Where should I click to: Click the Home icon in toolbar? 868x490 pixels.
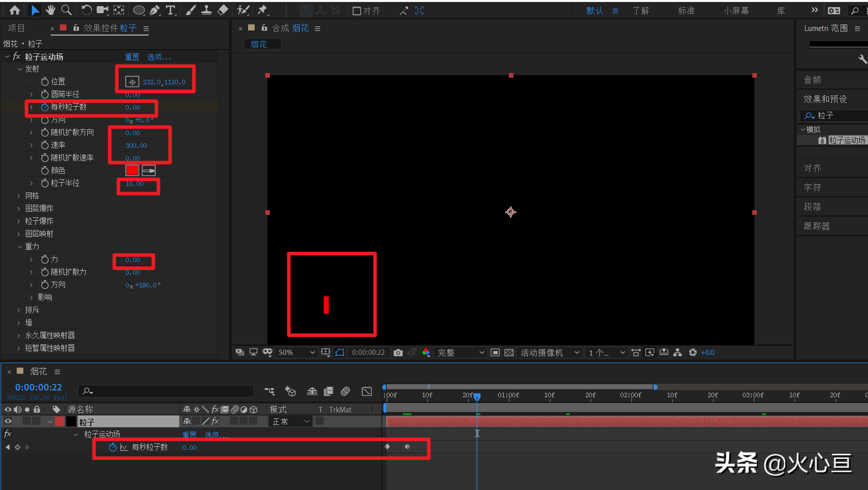pyautogui.click(x=15, y=10)
